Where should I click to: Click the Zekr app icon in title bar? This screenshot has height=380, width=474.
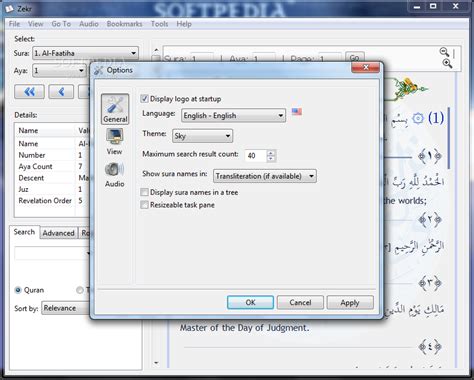pos(9,8)
